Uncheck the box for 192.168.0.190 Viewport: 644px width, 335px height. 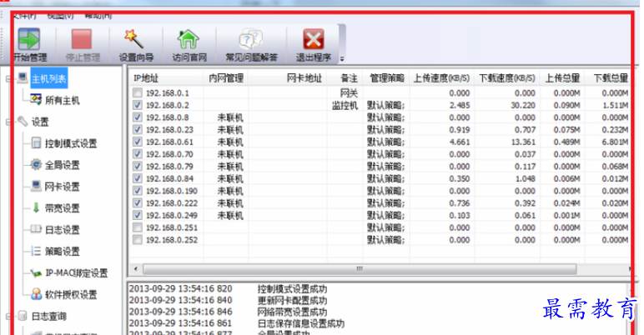click(138, 191)
